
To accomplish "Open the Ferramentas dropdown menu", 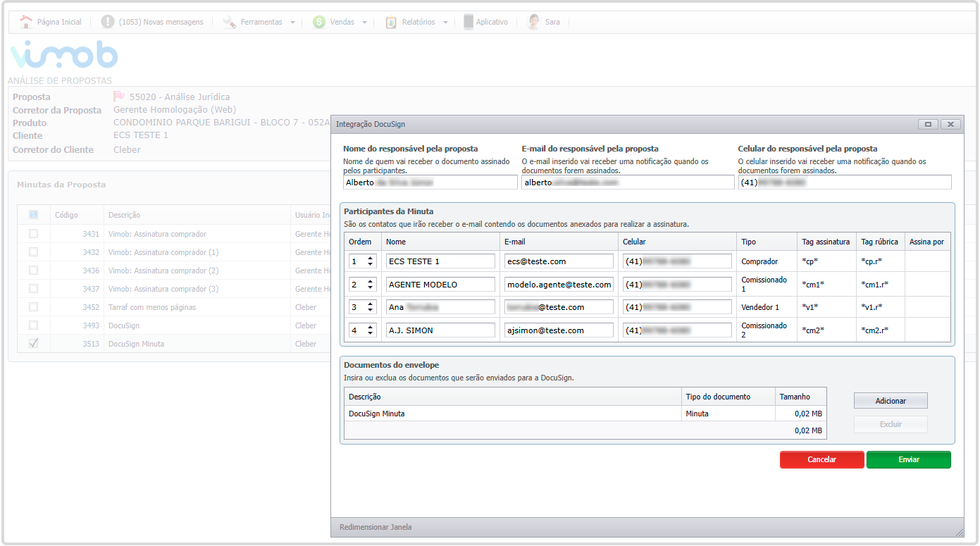I will point(292,23).
